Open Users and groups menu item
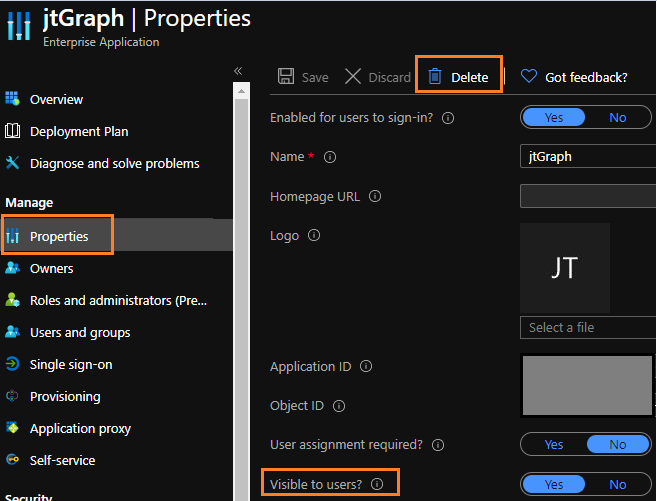Viewport: 657px width, 501px height. point(80,333)
